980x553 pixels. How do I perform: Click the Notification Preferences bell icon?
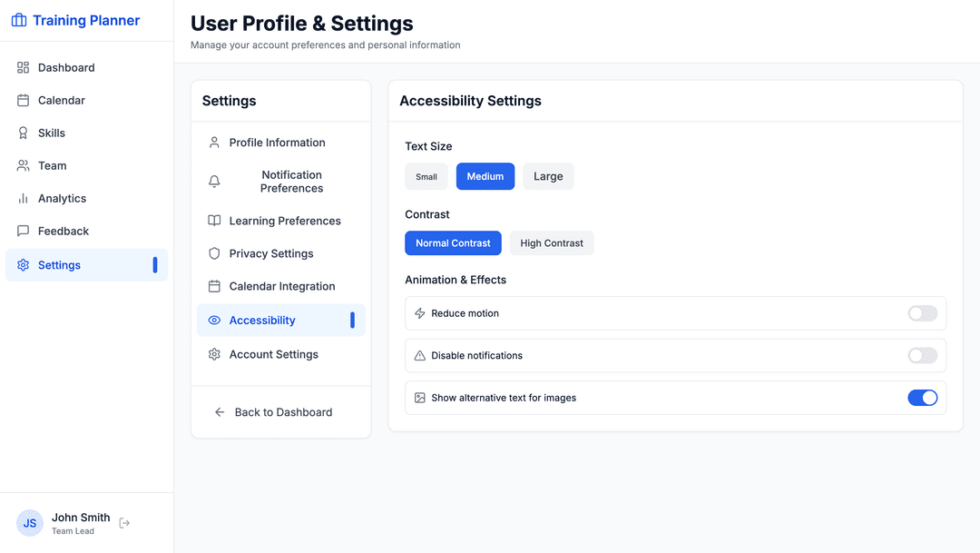pos(214,182)
